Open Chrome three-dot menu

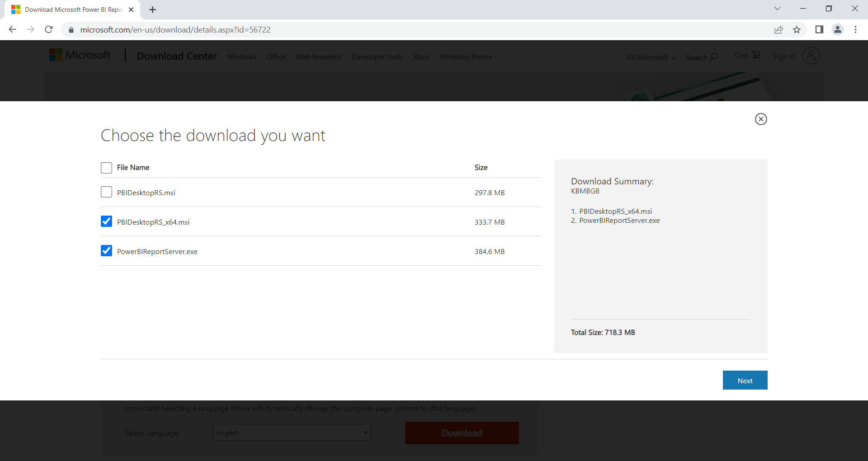(x=855, y=29)
